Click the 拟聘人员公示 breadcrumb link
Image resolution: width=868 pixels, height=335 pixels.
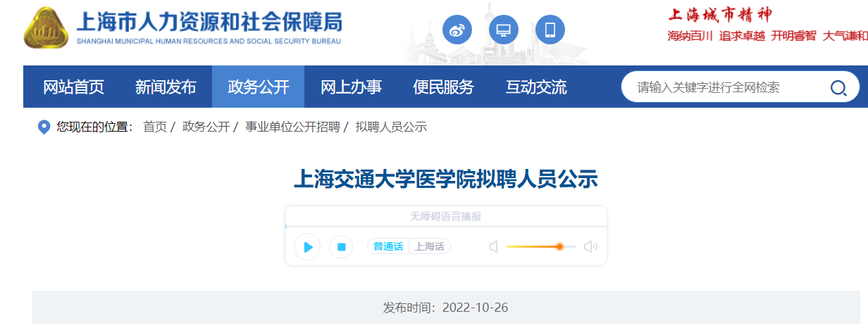tap(391, 127)
